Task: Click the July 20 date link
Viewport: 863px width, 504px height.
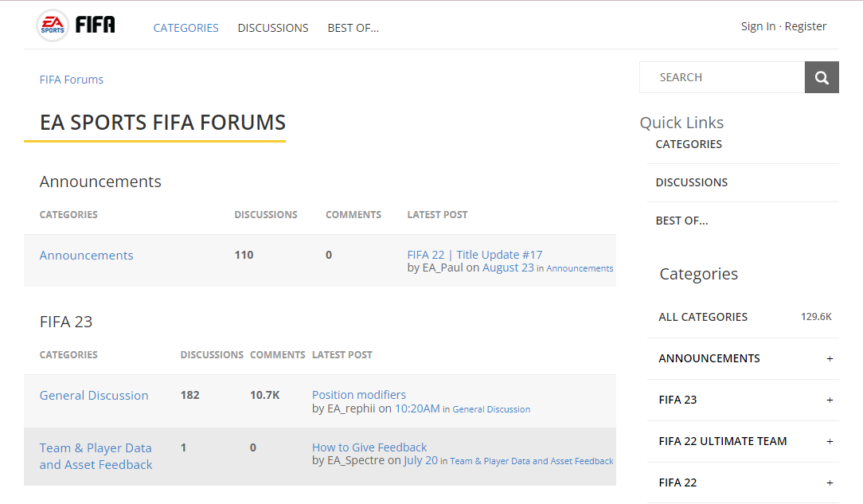Action: 420,460
